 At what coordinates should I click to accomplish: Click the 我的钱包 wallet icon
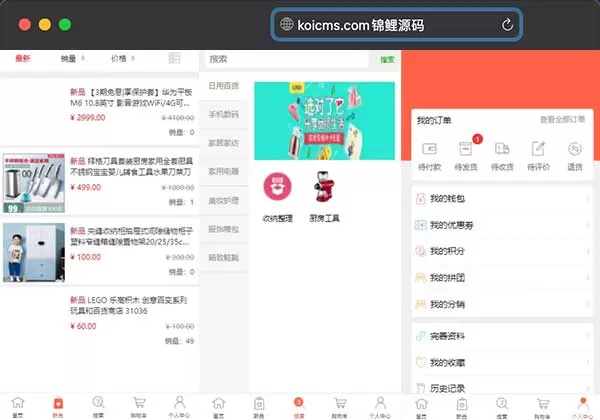pos(421,199)
